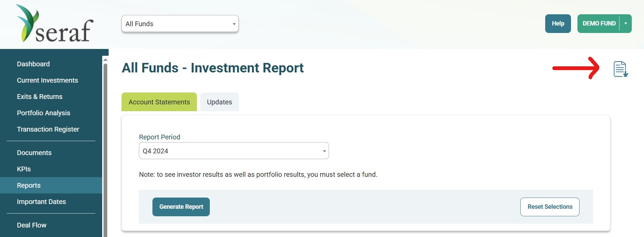Go to Documents section
This screenshot has height=237, width=644.
pyautogui.click(x=34, y=153)
